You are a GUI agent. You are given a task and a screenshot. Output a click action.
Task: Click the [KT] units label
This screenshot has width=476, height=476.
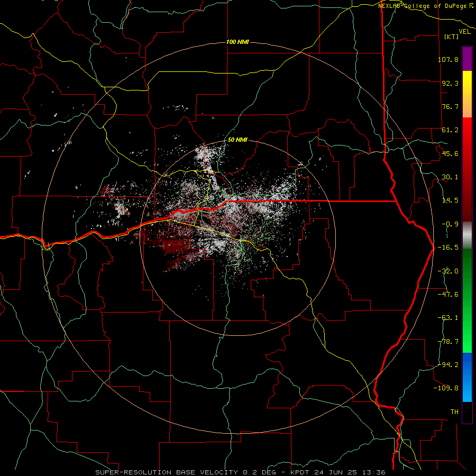452,36
